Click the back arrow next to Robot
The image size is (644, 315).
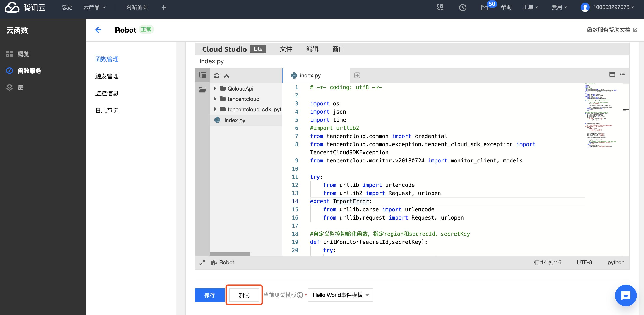pos(98,30)
